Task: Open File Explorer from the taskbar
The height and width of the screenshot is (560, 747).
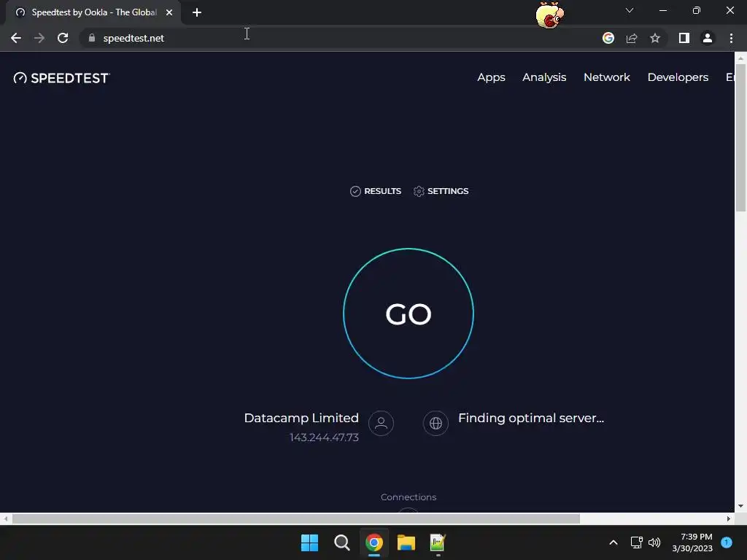Action: pyautogui.click(x=406, y=542)
